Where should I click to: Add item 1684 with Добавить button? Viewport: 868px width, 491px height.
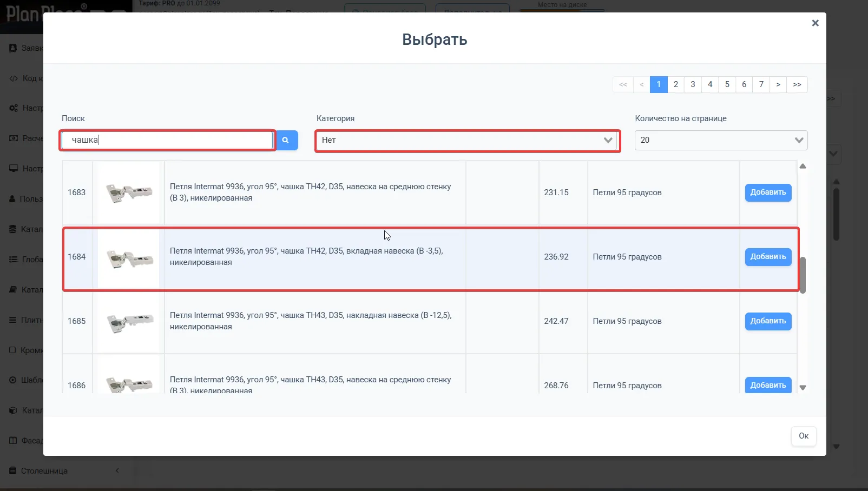pos(768,257)
